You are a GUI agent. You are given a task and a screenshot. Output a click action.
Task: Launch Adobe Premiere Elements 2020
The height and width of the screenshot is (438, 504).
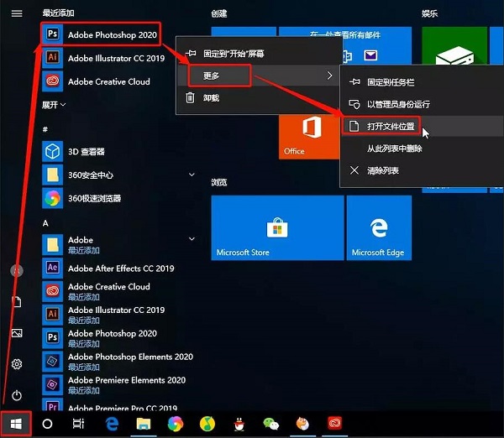[x=126, y=380]
